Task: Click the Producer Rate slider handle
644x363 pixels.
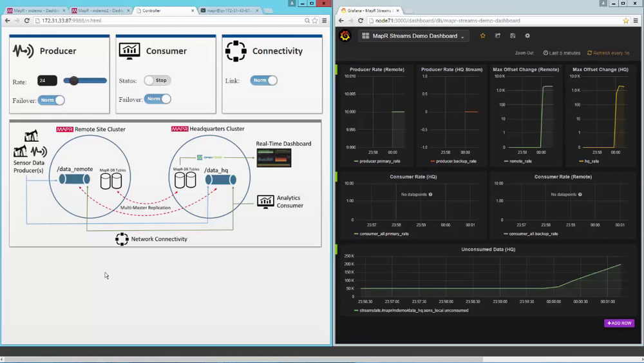Action: coord(73,81)
